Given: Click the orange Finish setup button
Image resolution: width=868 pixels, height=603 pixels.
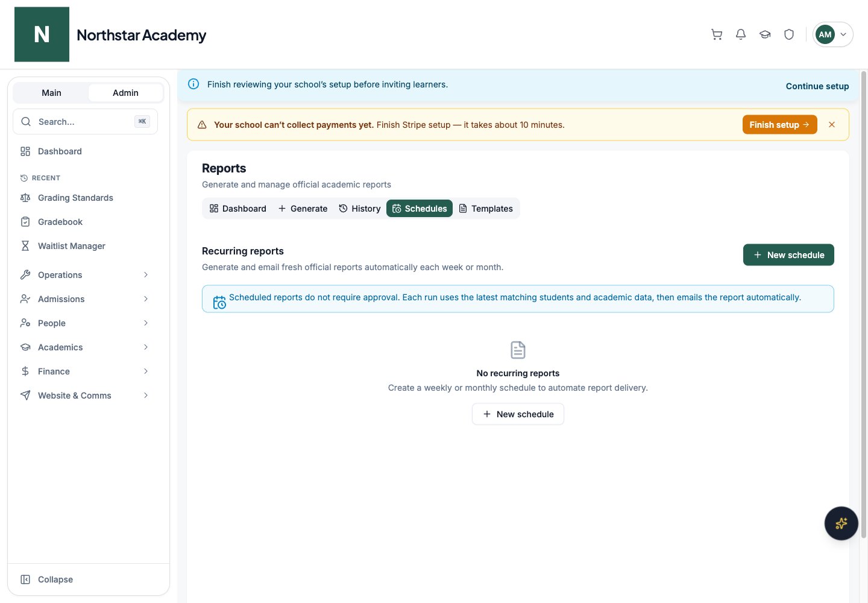Looking at the screenshot, I should point(779,125).
